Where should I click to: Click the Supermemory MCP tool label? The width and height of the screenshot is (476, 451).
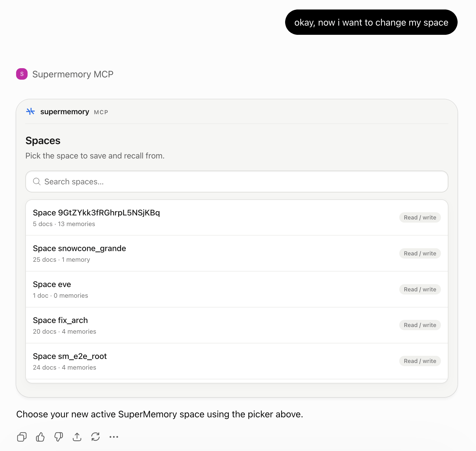pyautogui.click(x=73, y=74)
